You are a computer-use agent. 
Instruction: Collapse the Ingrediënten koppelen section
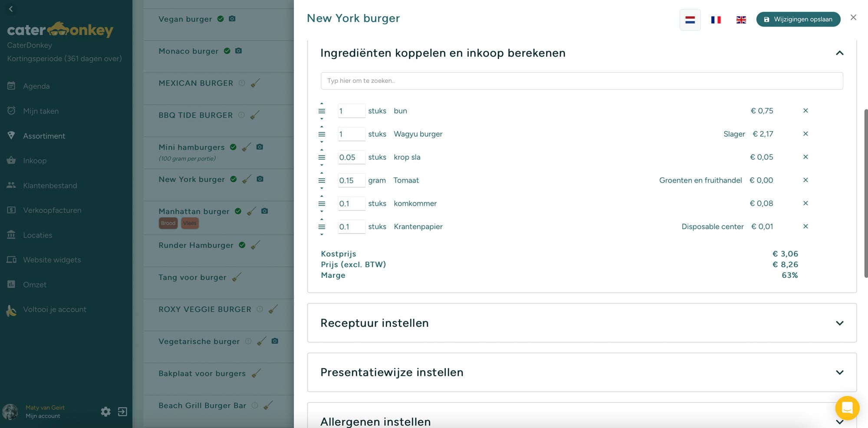pos(839,53)
